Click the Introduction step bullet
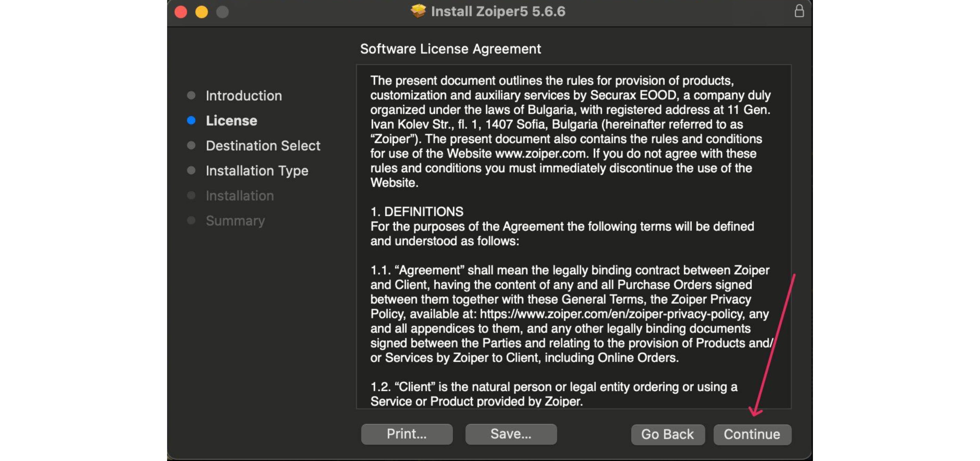 (x=191, y=96)
